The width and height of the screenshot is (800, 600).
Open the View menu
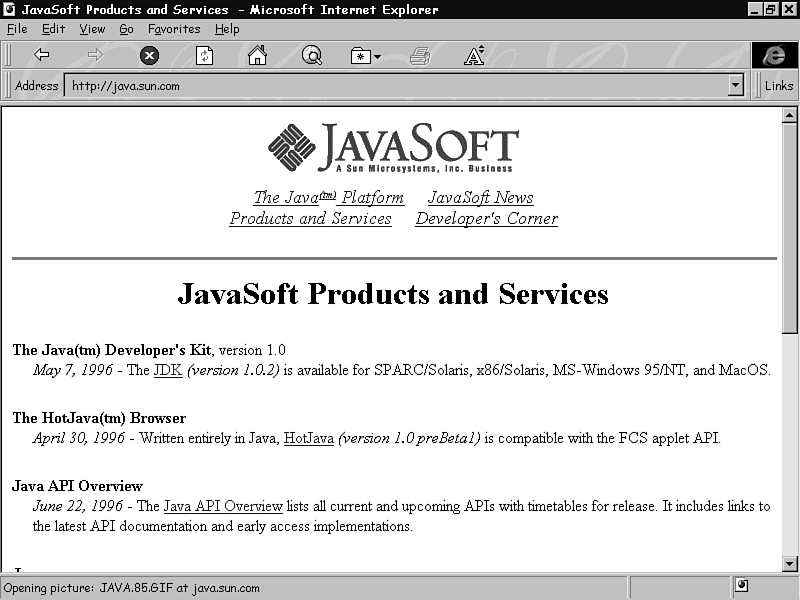pyautogui.click(x=92, y=29)
